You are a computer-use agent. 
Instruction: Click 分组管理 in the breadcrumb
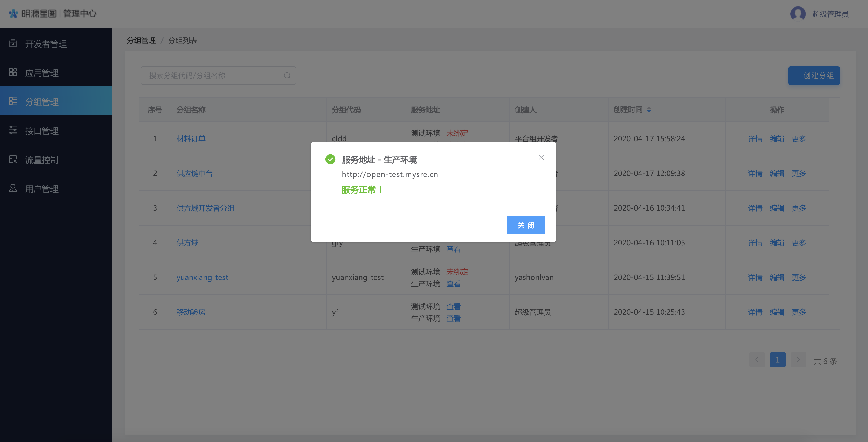pyautogui.click(x=141, y=41)
